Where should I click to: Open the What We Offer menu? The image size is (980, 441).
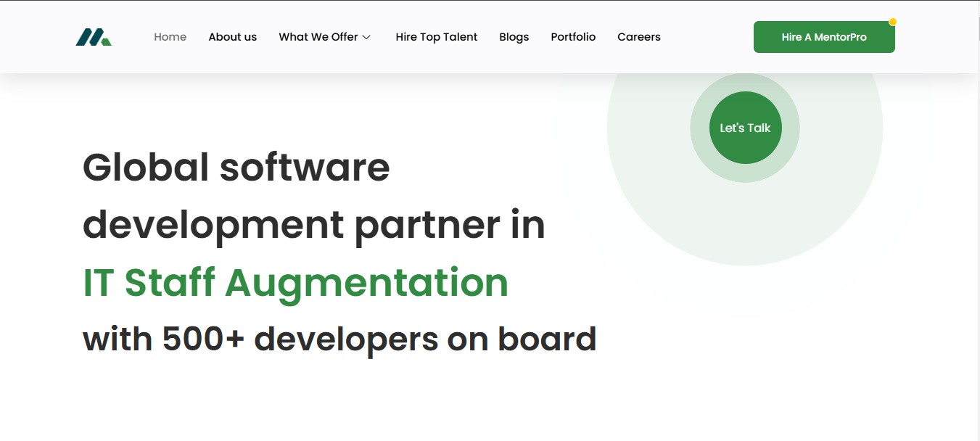[x=318, y=37]
